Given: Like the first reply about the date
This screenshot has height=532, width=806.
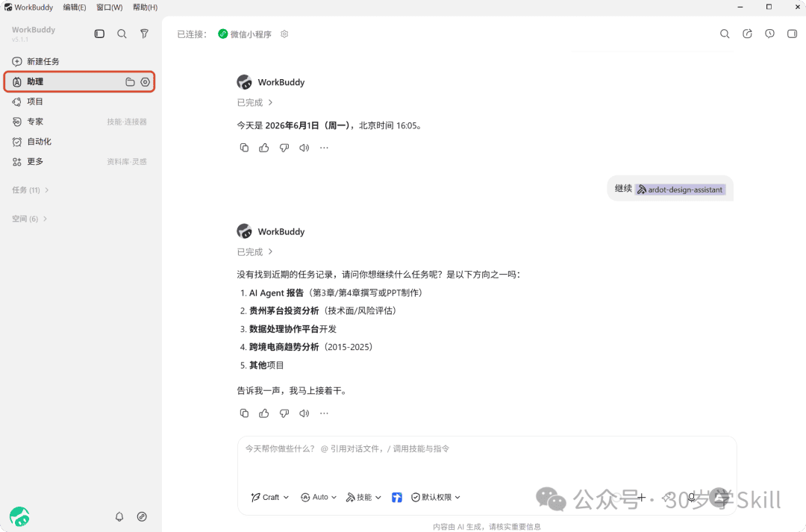Looking at the screenshot, I should 264,148.
